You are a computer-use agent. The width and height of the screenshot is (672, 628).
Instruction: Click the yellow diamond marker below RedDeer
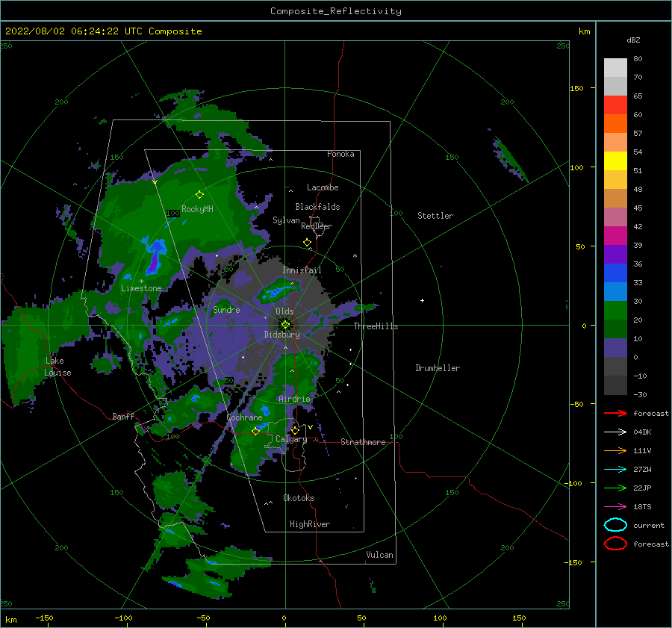[x=307, y=242]
